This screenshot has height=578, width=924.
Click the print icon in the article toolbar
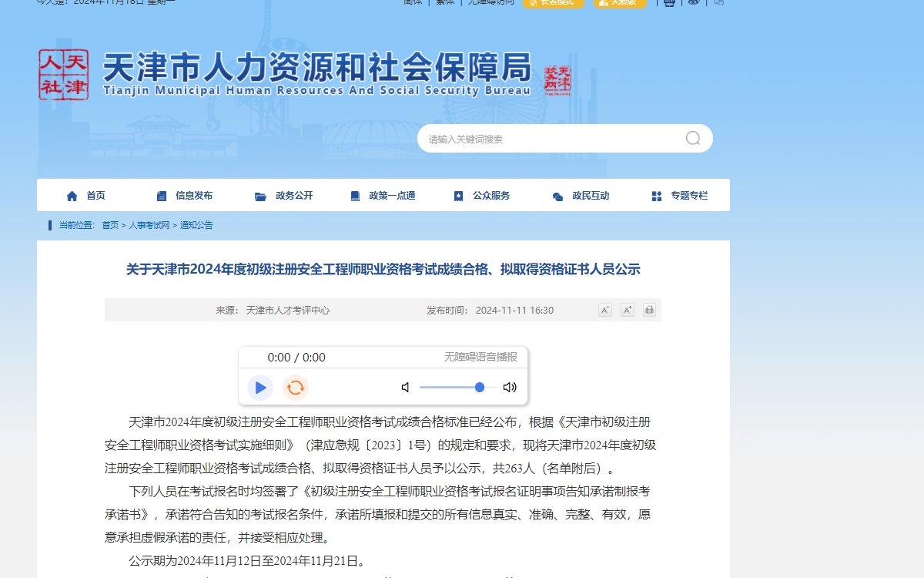649,309
